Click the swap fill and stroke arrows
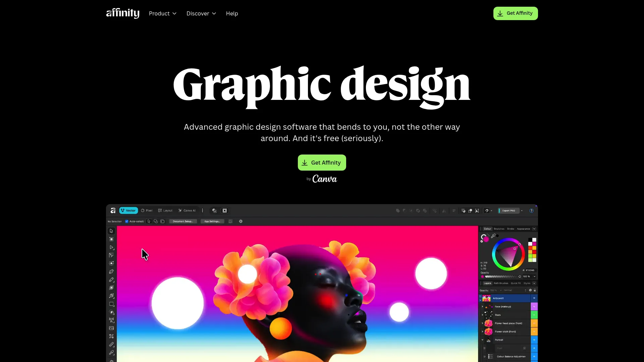Image resolution: width=644 pixels, height=362 pixels. click(488, 236)
